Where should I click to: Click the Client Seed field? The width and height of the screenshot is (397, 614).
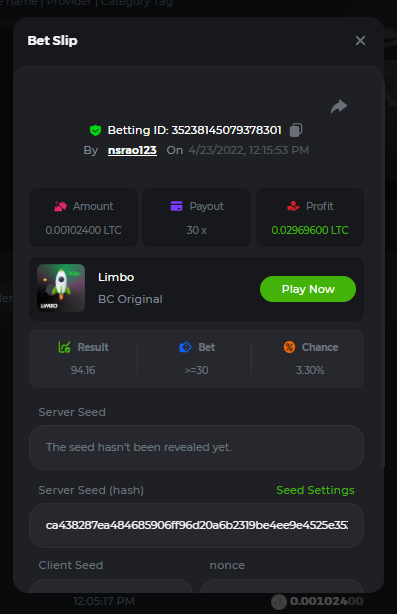(x=111, y=585)
